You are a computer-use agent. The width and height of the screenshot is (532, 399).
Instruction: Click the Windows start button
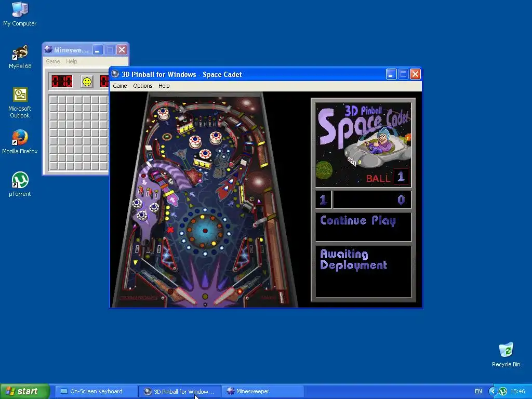point(24,391)
